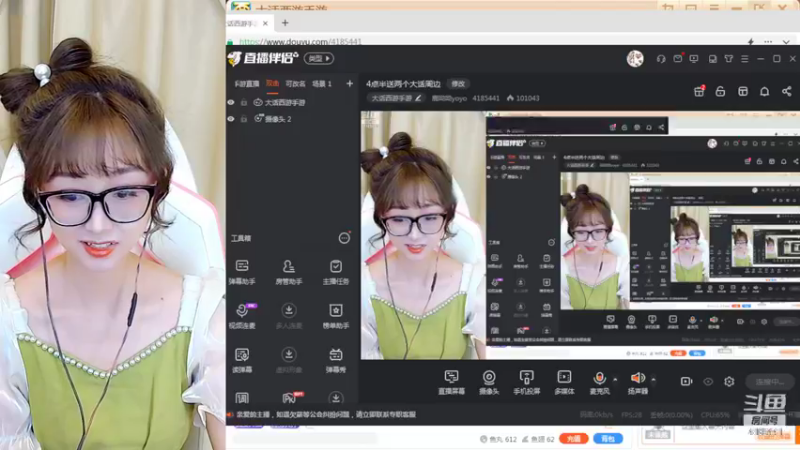The width and height of the screenshot is (800, 450).
Task: Open the layout icon beside the bell
Action: click(743, 91)
